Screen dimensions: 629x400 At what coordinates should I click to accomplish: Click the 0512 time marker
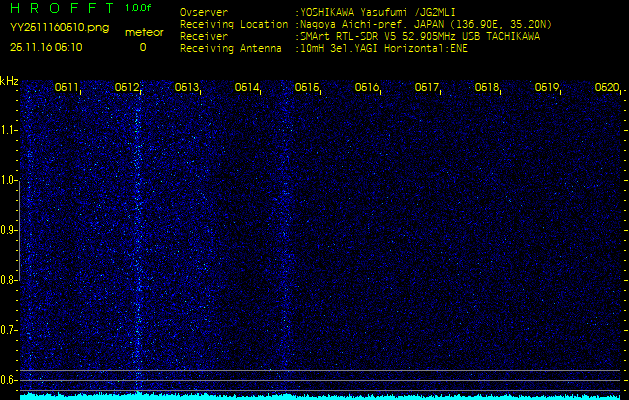126,87
